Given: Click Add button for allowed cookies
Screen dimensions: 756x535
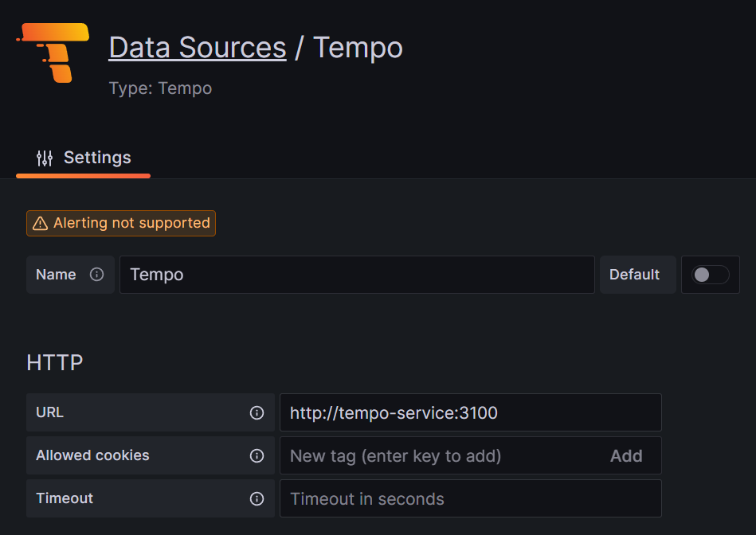Looking at the screenshot, I should [x=626, y=456].
